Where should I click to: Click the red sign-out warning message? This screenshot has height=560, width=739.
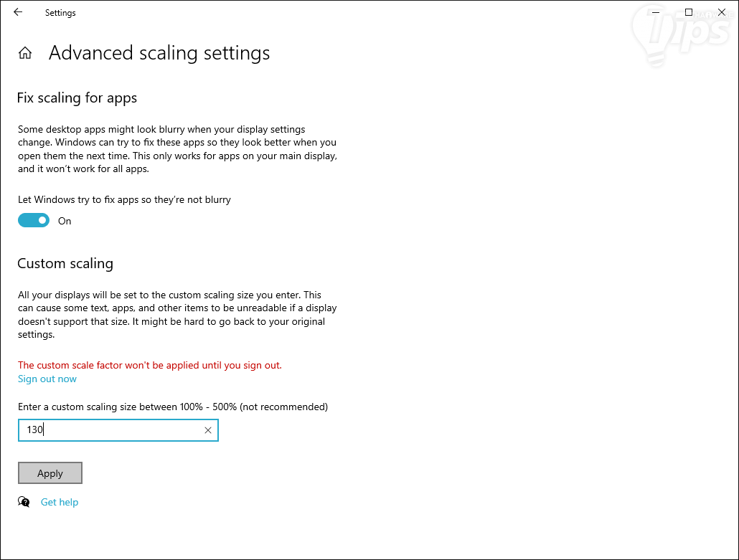(149, 365)
